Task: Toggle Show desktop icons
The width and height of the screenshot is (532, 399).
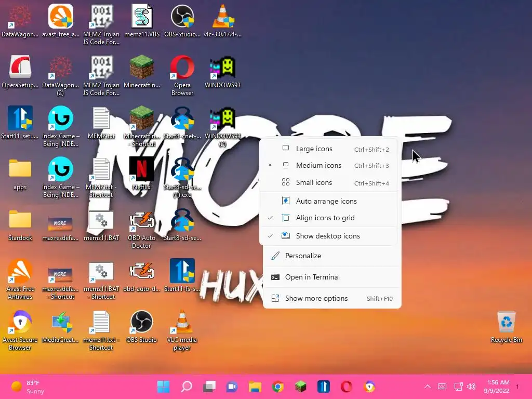Action: coord(328,236)
